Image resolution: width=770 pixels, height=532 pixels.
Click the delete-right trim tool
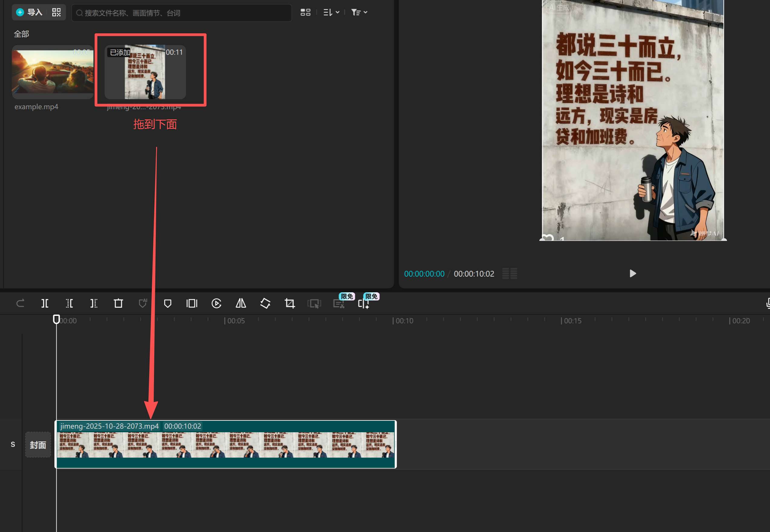pos(94,303)
